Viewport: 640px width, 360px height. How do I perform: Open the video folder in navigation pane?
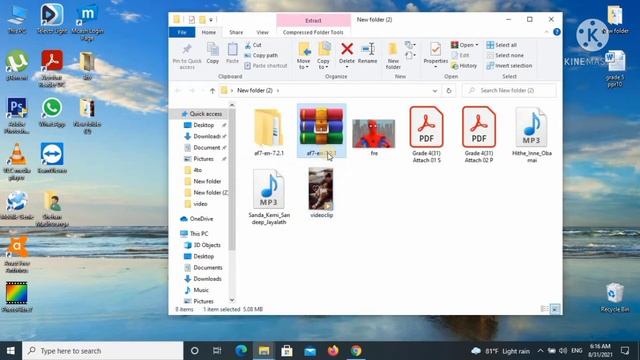coord(200,204)
